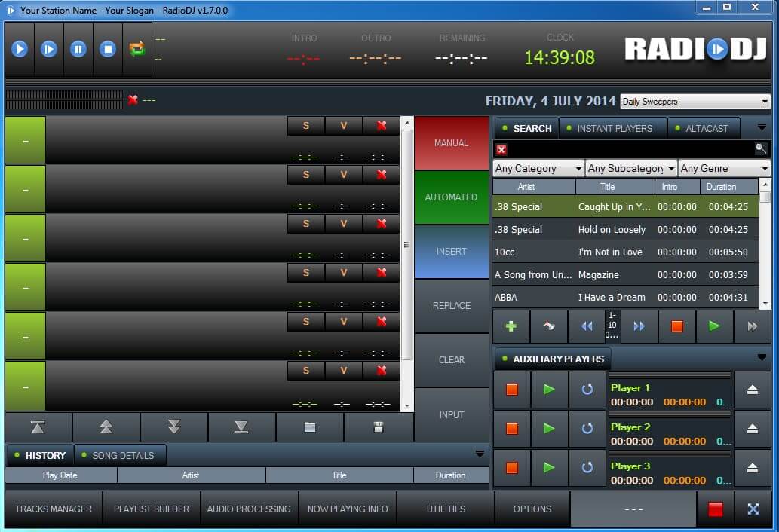This screenshot has width=779, height=532.
Task: Move track to top of playlist
Action: click(38, 427)
